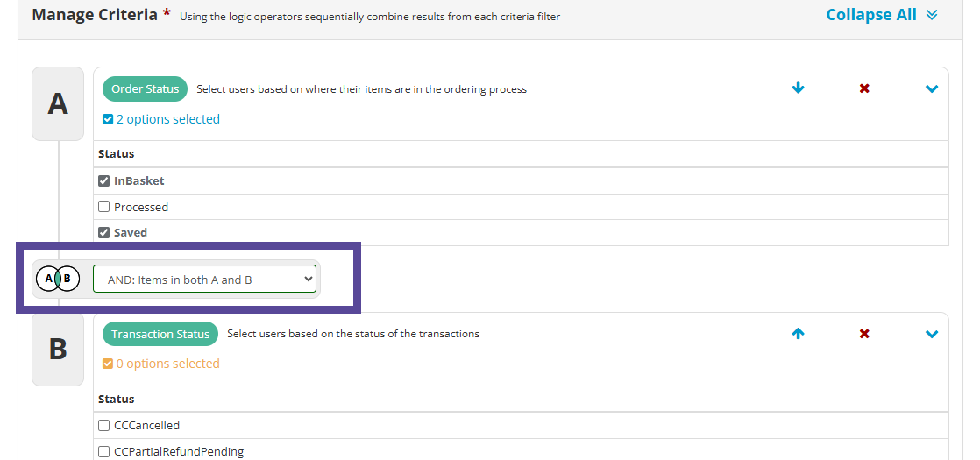The image size is (980, 460).
Task: Click the A/B Venn diagram icon
Action: pos(58,279)
